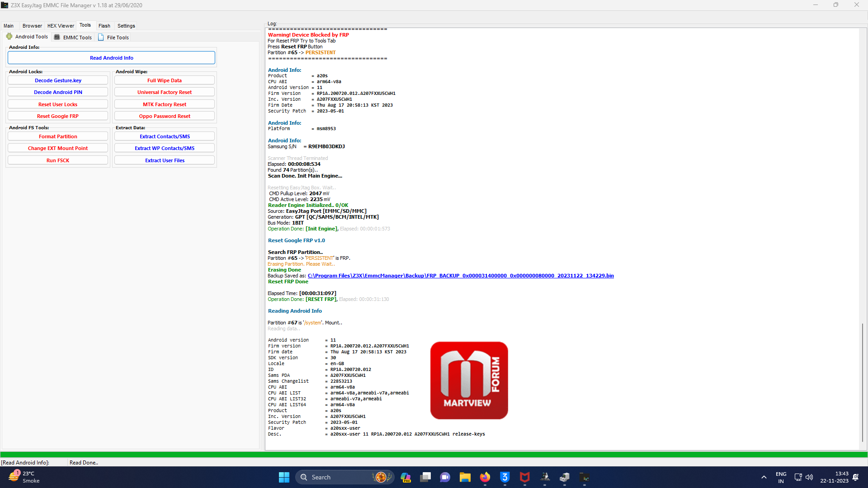Screen dimensions: 868x488
Task: Open the volume icon in system tray
Action: pyautogui.click(x=809, y=477)
